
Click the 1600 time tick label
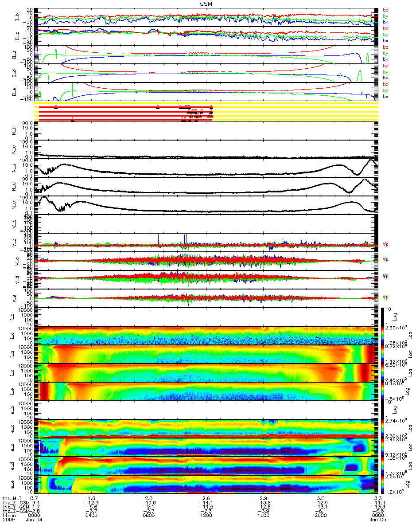[263, 516]
